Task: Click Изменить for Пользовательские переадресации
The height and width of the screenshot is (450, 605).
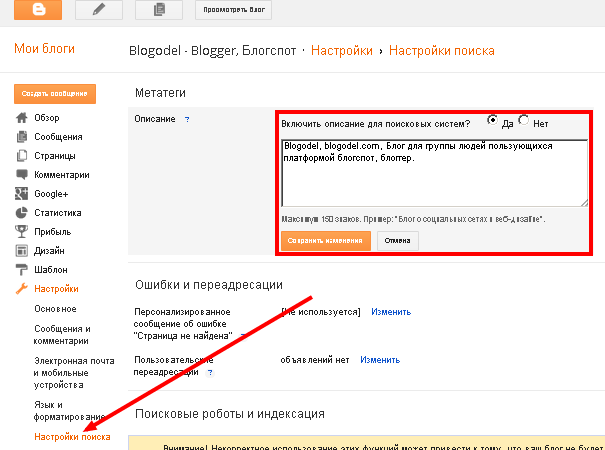Action: (380, 360)
